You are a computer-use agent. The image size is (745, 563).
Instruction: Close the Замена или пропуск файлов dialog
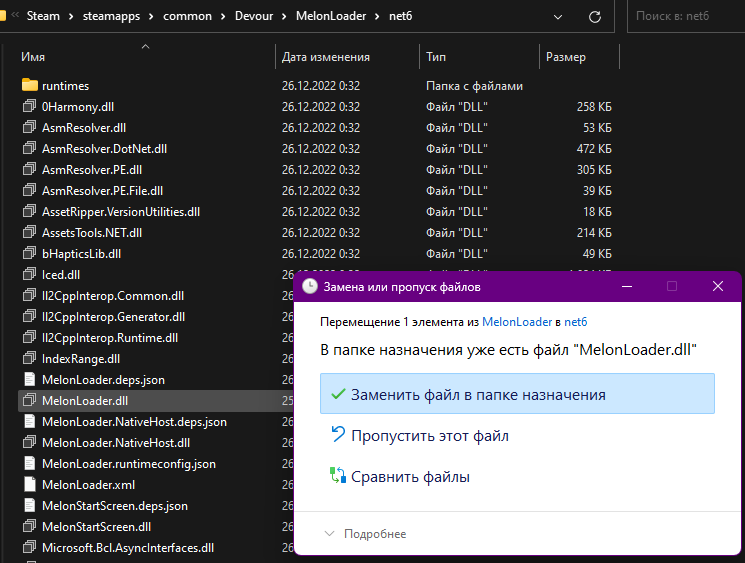click(717, 286)
